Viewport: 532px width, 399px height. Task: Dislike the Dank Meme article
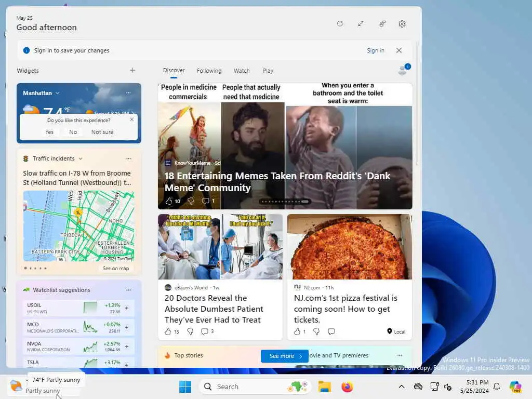[x=191, y=201]
